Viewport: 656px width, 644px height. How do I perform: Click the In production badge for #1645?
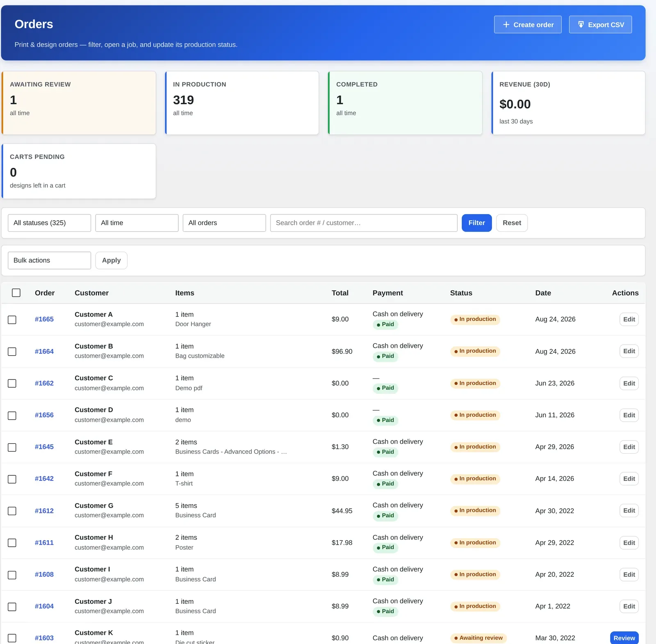(475, 447)
